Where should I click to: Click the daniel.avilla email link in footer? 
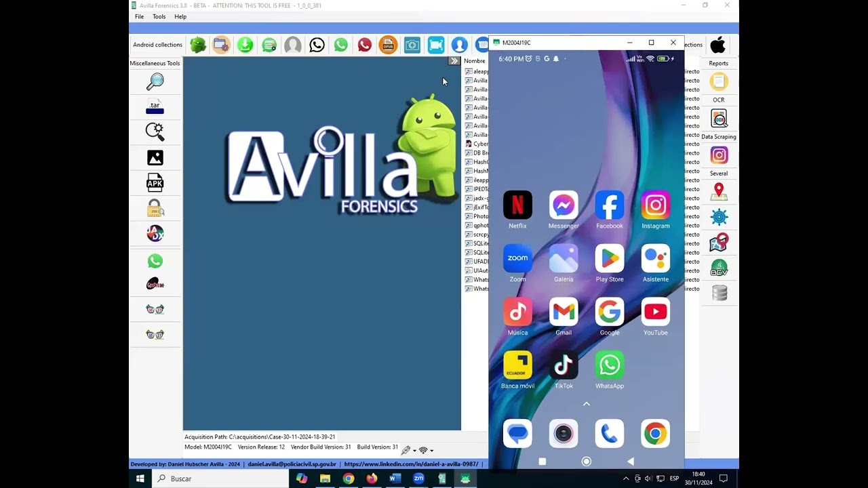tap(292, 464)
